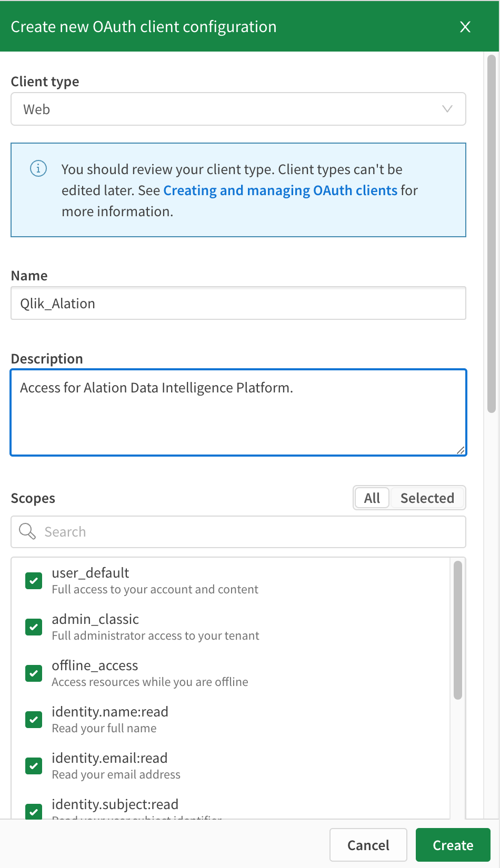Uncheck the offline_access scope

point(34,673)
